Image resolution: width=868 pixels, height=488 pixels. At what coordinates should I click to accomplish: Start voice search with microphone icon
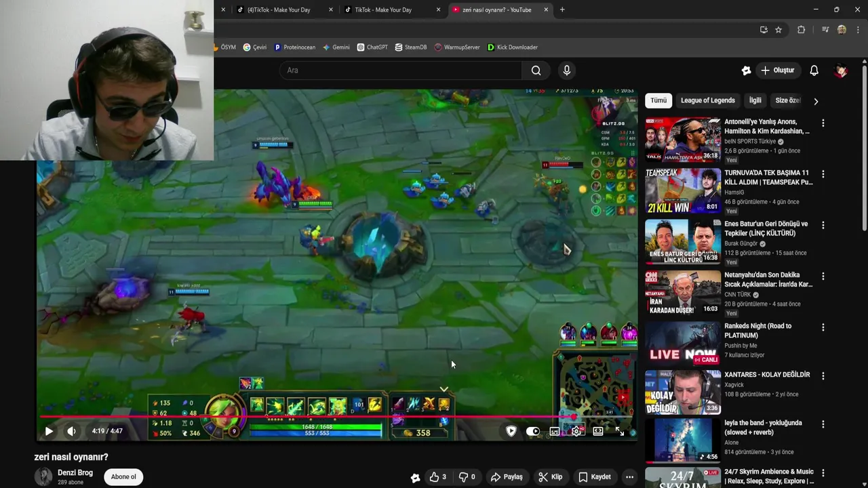coord(567,70)
